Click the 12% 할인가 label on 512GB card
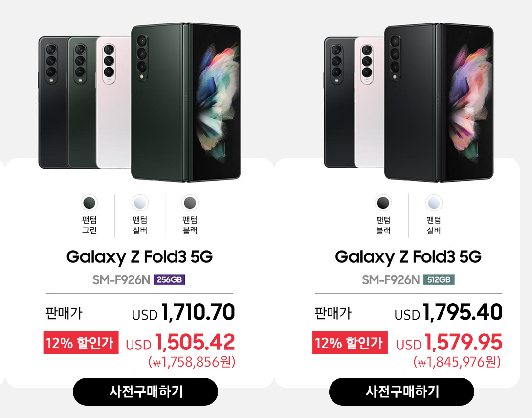 click(x=350, y=343)
